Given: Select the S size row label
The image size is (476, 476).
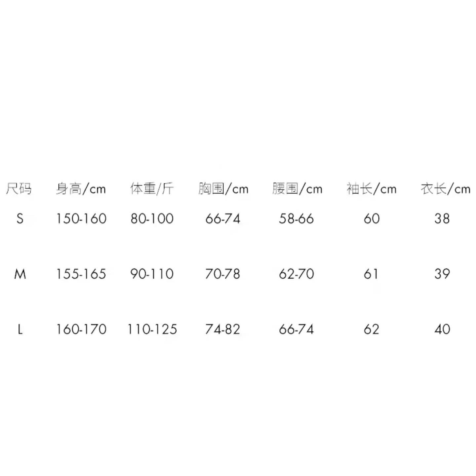Looking at the screenshot, I should 20,218.
